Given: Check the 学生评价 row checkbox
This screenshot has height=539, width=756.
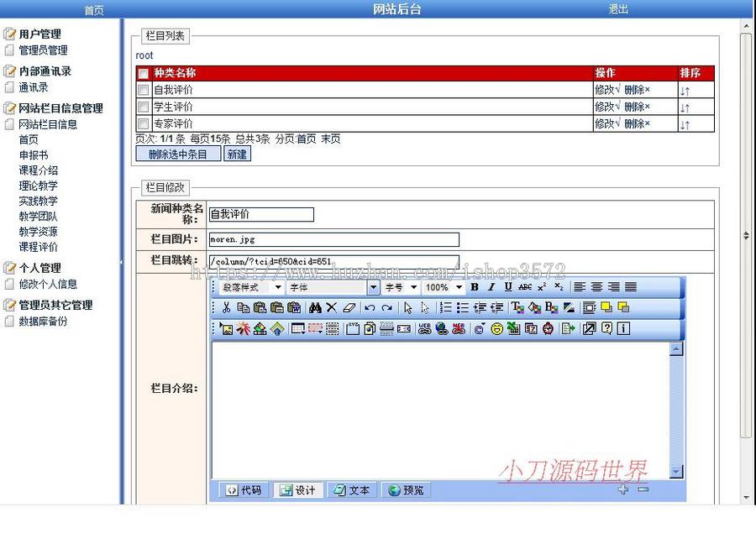Looking at the screenshot, I should (143, 107).
